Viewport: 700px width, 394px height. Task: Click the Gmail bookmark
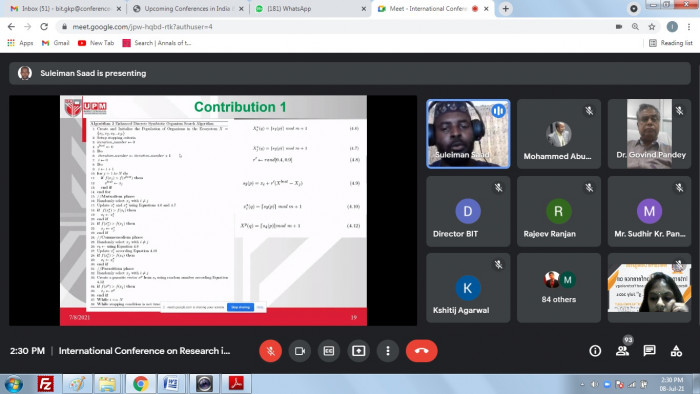pos(56,43)
